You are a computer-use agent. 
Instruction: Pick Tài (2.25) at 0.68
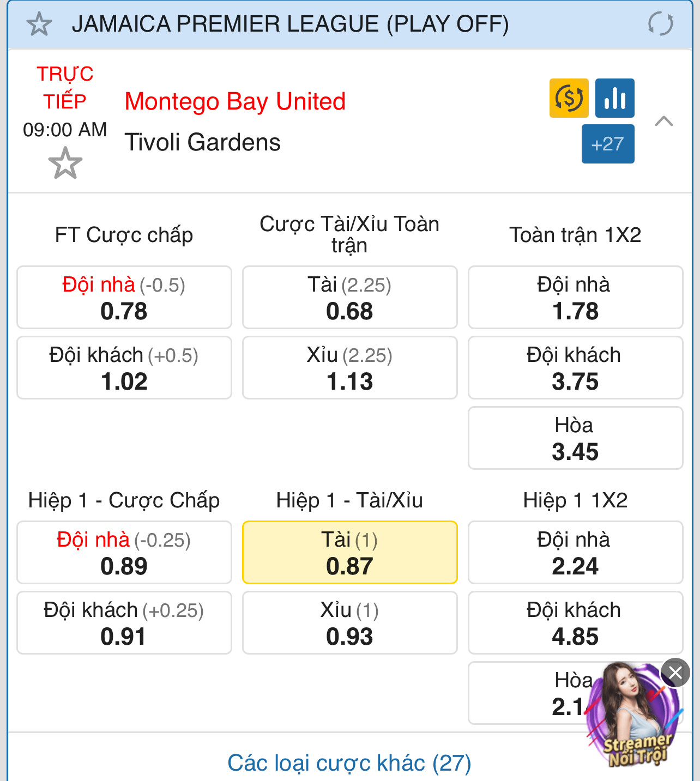[x=349, y=298]
